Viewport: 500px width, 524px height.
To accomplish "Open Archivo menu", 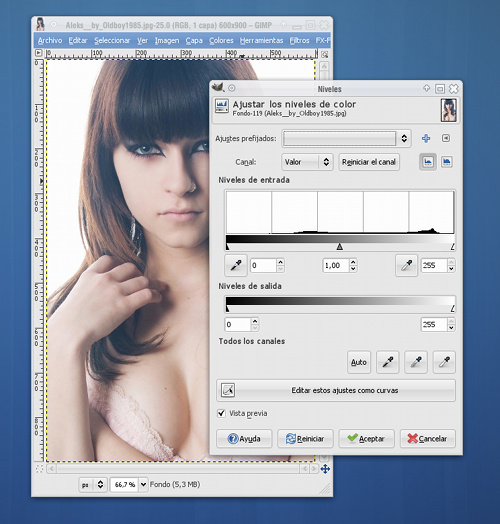I will coord(50,40).
